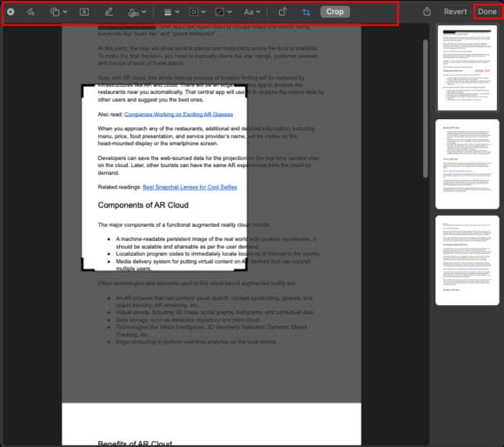Image resolution: width=504 pixels, height=447 pixels.
Task: Select the Sketch drawing tool
Action: pyautogui.click(x=30, y=12)
